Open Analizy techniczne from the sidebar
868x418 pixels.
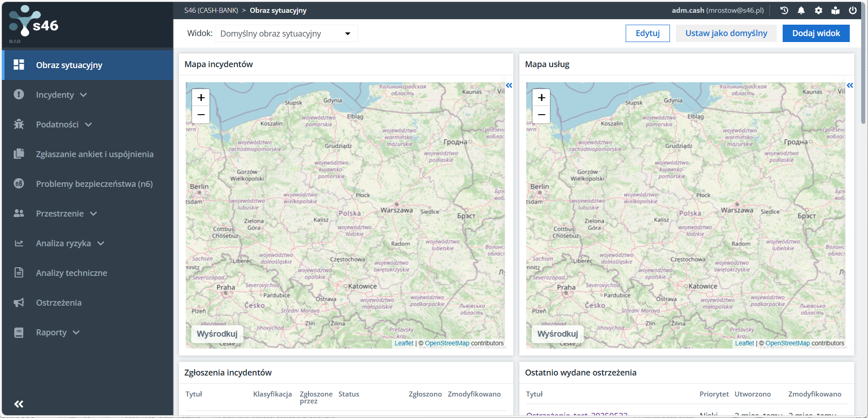(x=72, y=273)
